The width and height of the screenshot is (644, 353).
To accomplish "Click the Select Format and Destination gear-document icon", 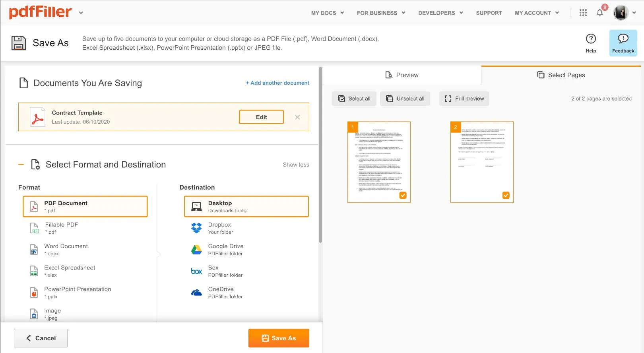I will pyautogui.click(x=35, y=164).
